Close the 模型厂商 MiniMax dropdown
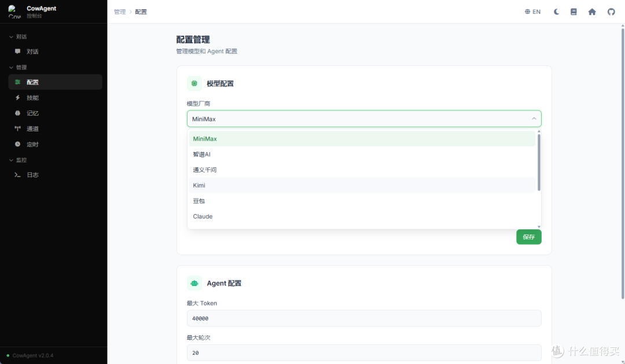The width and height of the screenshot is (625, 364). point(364,119)
